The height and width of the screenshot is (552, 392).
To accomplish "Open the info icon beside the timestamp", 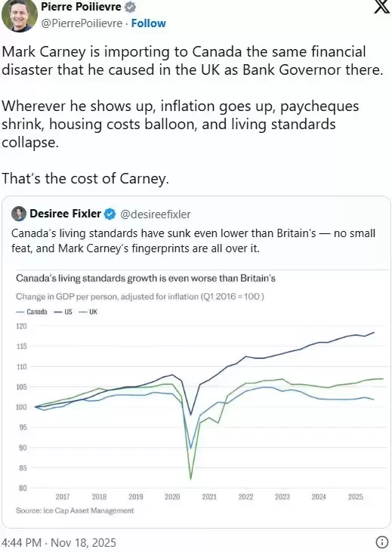I will [x=381, y=542].
